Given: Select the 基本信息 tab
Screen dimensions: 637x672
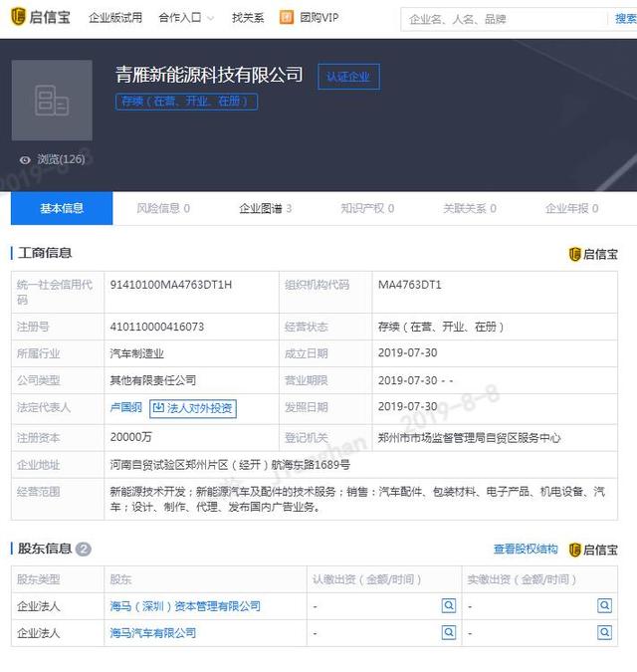Looking at the screenshot, I should [62, 208].
